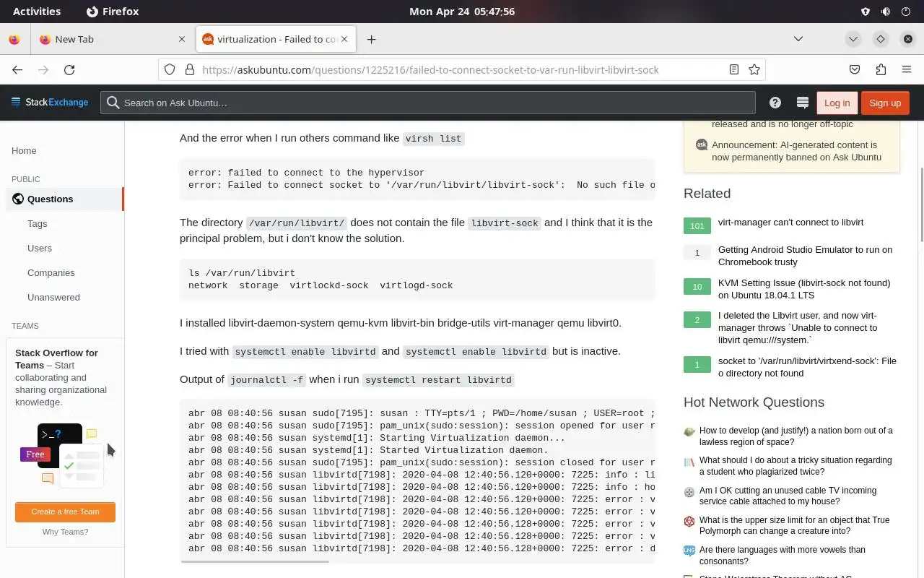Open the power menu in top bar
The image size is (924, 578).
[x=906, y=12]
